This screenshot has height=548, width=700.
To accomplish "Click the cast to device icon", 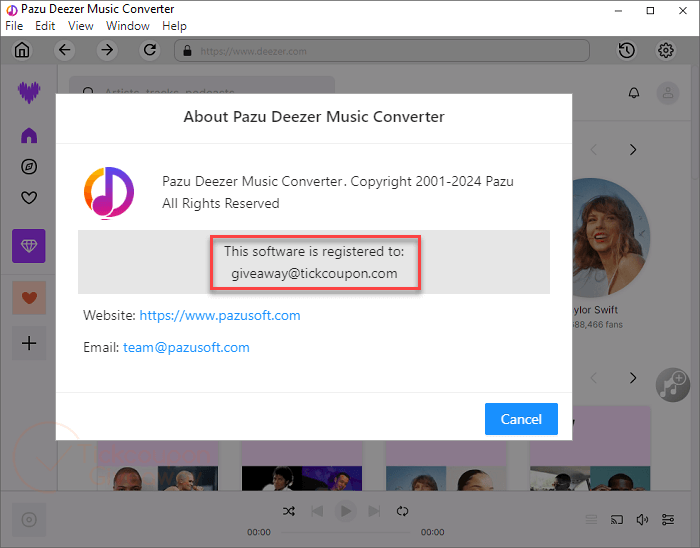I will pos(617,519).
